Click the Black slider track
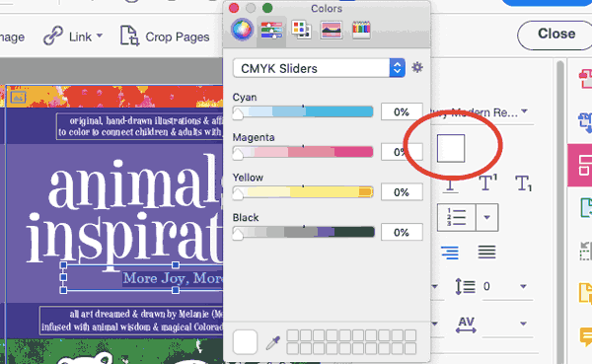Image resolution: width=592 pixels, height=364 pixels. [x=303, y=232]
